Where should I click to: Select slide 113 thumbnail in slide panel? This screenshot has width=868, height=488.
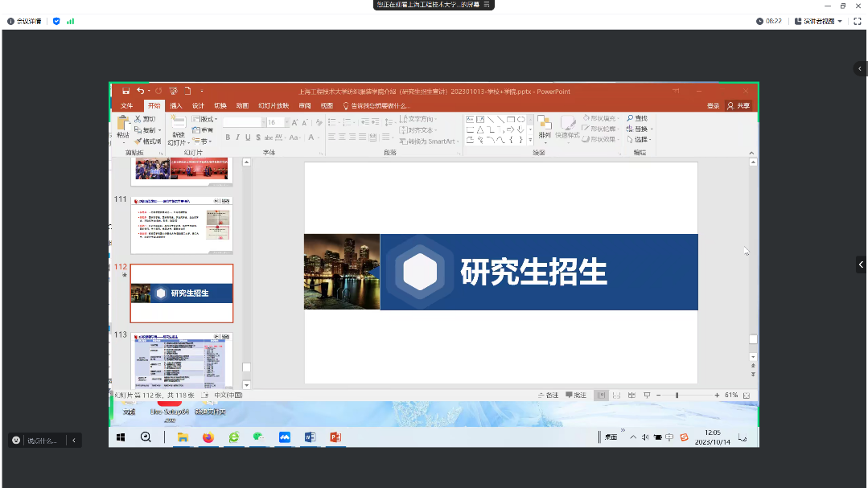[x=182, y=359]
